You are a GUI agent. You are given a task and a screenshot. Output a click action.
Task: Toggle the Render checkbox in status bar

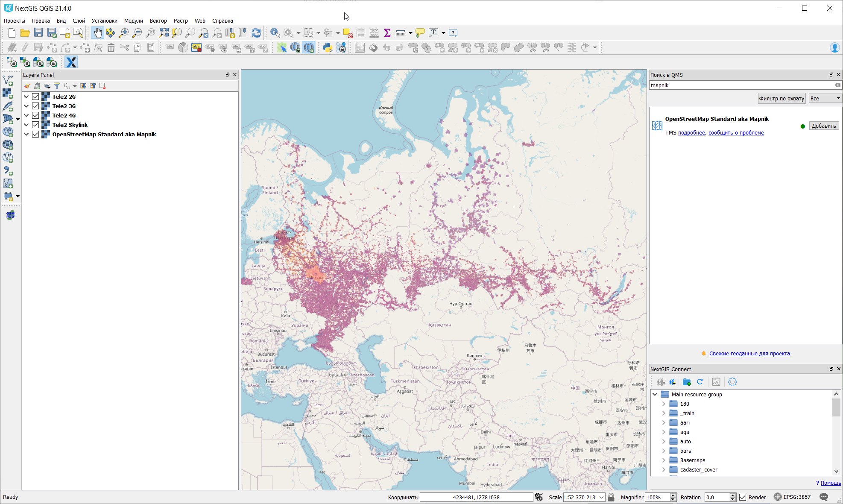click(743, 497)
